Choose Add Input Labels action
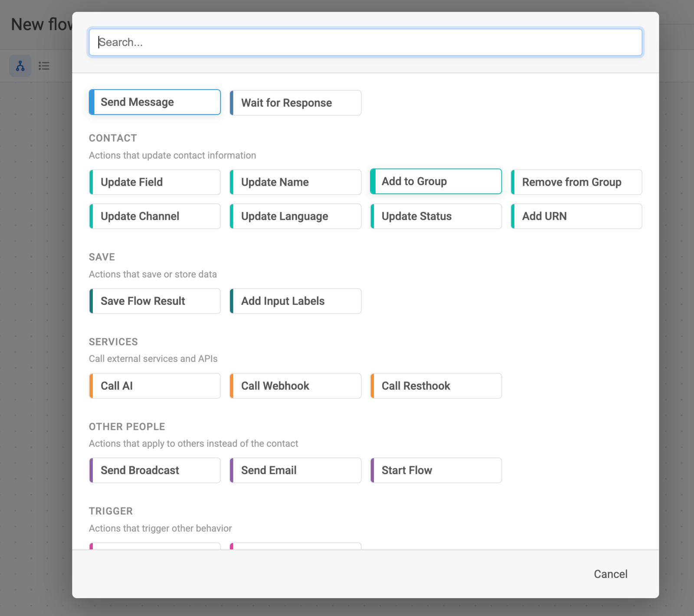The width and height of the screenshot is (694, 616). pyautogui.click(x=295, y=301)
